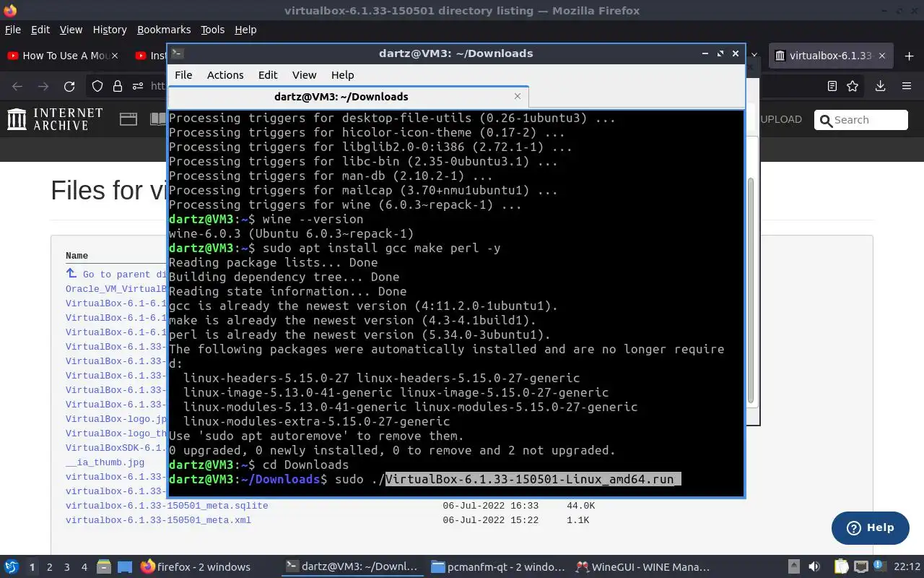Open virtualbox-6.1.33-150501_meta.sqlite link
This screenshot has height=578, width=924.
coord(167,506)
